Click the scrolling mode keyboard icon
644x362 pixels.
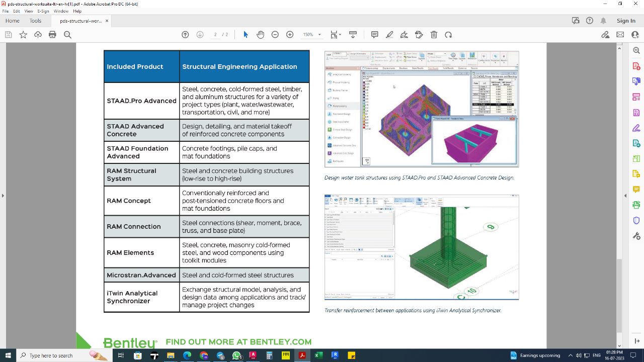(x=353, y=35)
